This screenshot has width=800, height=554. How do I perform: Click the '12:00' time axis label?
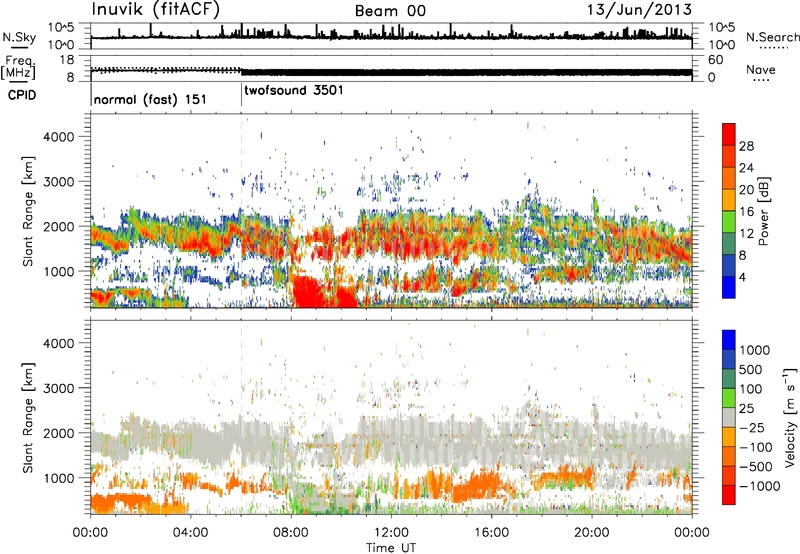(391, 533)
